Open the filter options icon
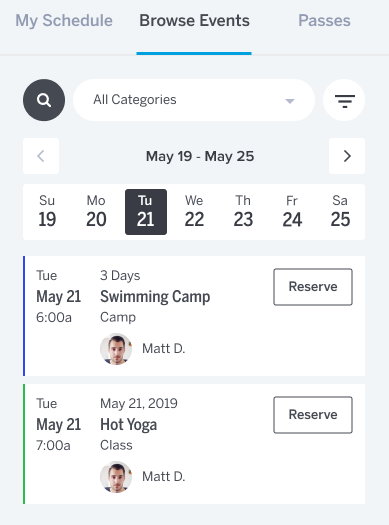The width and height of the screenshot is (389, 525). click(x=344, y=100)
